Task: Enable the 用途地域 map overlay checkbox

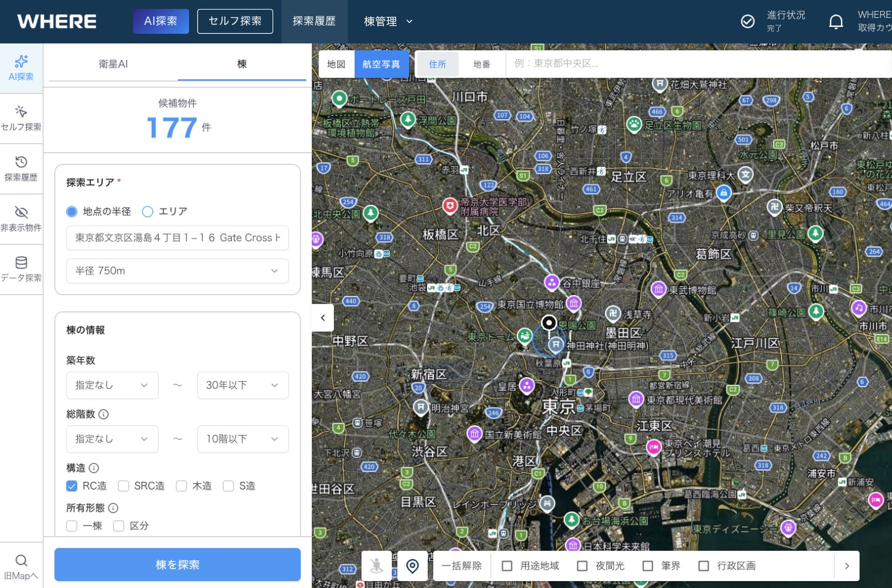Action: click(507, 566)
